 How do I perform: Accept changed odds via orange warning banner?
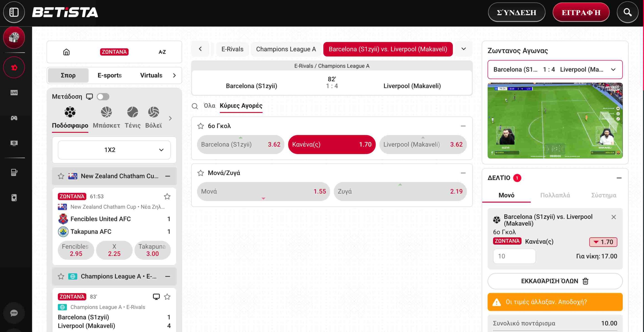click(555, 302)
